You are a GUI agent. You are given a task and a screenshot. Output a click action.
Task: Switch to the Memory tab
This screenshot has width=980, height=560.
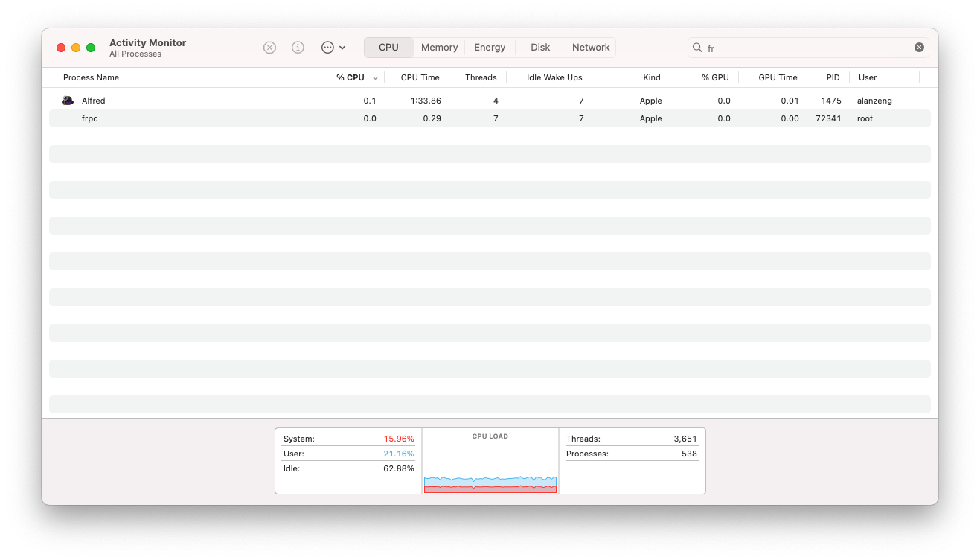coord(439,48)
